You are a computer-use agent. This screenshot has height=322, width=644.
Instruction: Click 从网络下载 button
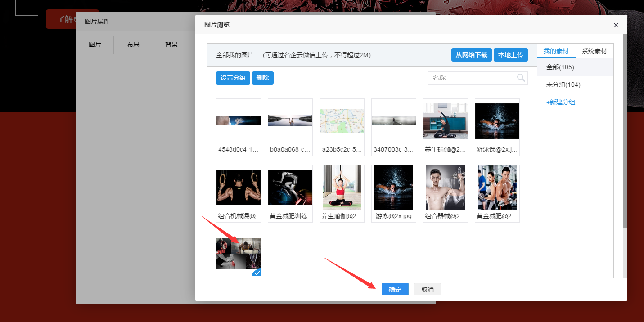pos(471,55)
